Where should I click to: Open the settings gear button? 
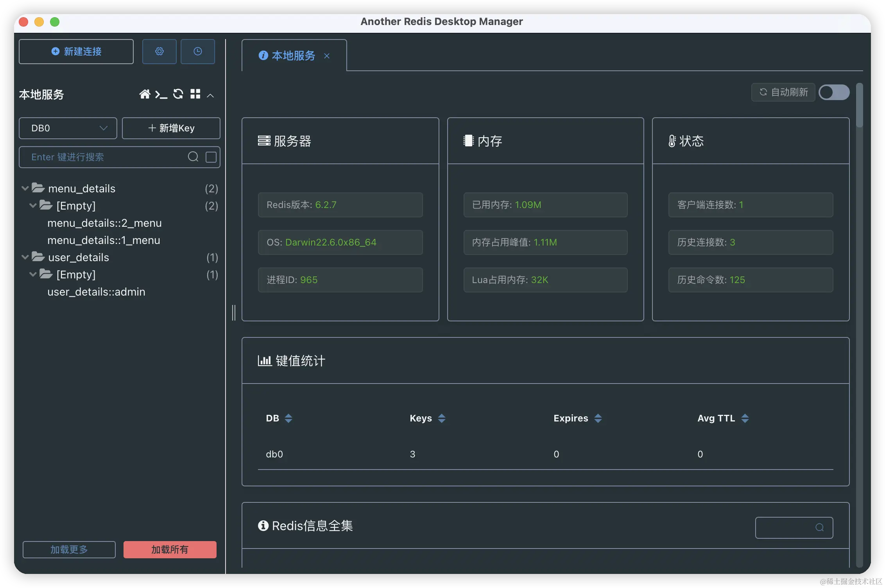pos(159,51)
